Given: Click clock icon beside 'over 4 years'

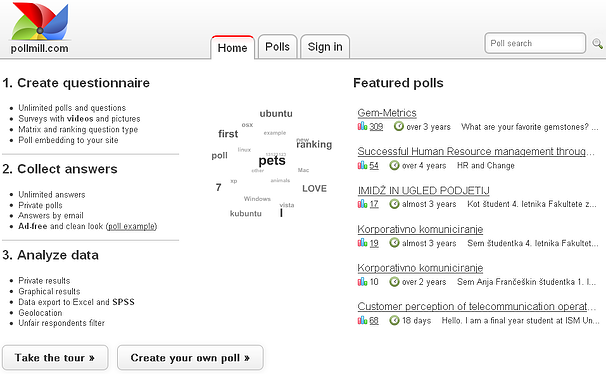Looking at the screenshot, I should pyautogui.click(x=394, y=165).
